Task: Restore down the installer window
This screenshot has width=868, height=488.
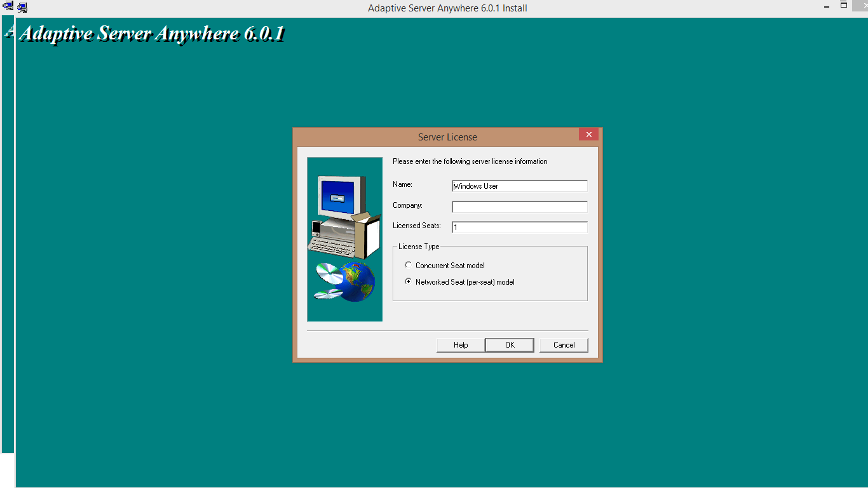Action: tap(844, 5)
